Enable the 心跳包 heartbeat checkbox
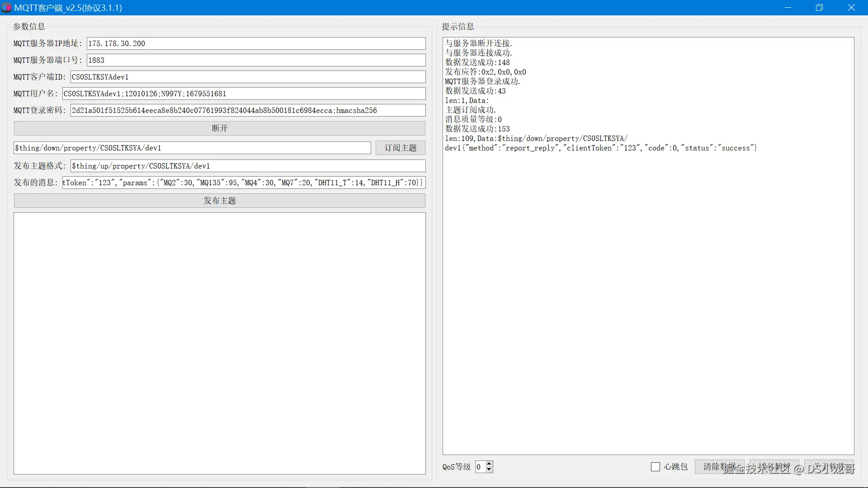Viewport: 868px width, 488px height. click(x=656, y=467)
